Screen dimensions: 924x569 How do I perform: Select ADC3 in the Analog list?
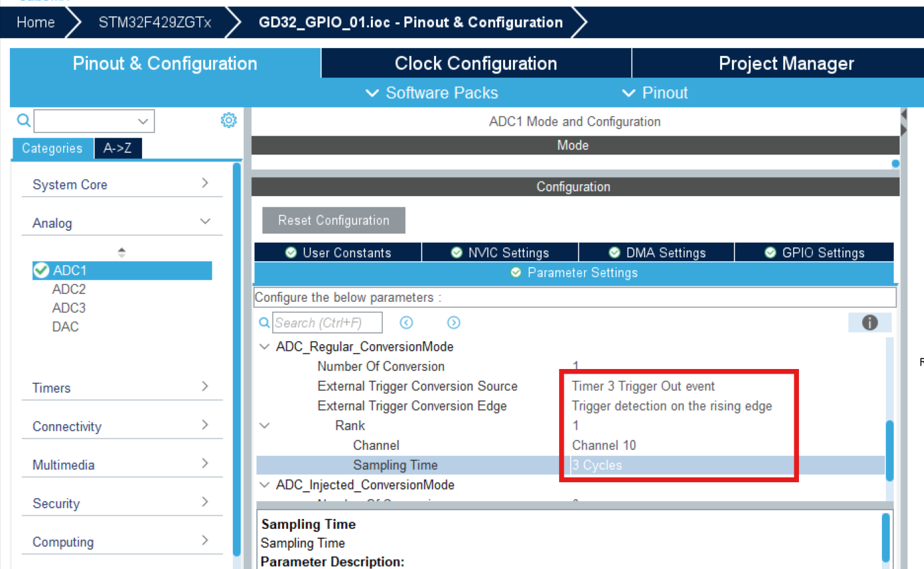click(69, 308)
